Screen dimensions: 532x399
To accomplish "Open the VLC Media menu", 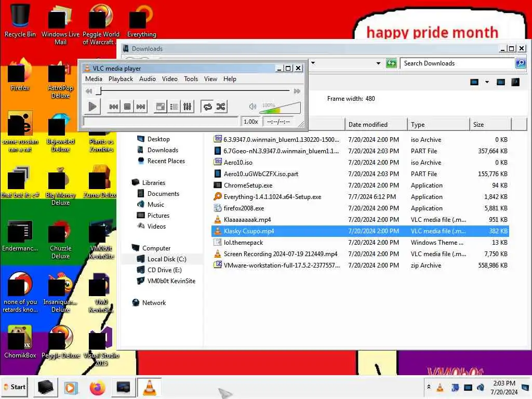I will (94, 79).
